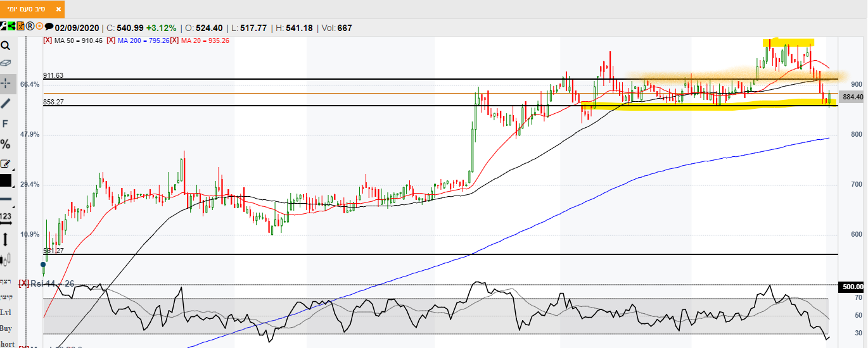This screenshot has height=348, width=868.
Task: Select the eraser tool
Action: [5, 63]
